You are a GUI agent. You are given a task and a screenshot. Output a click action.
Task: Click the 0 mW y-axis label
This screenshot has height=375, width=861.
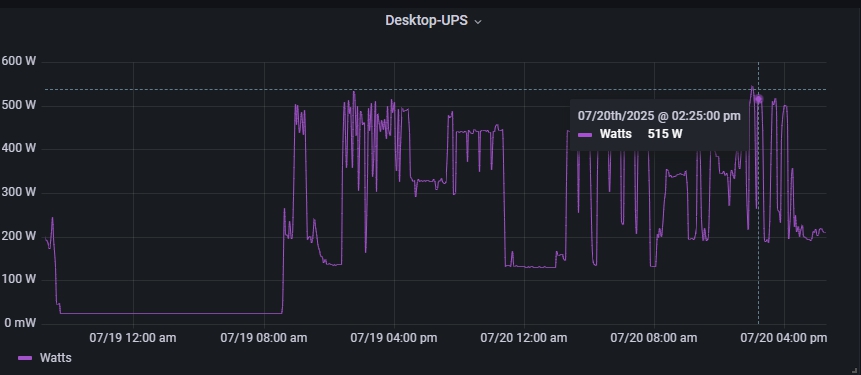pyautogui.click(x=20, y=323)
